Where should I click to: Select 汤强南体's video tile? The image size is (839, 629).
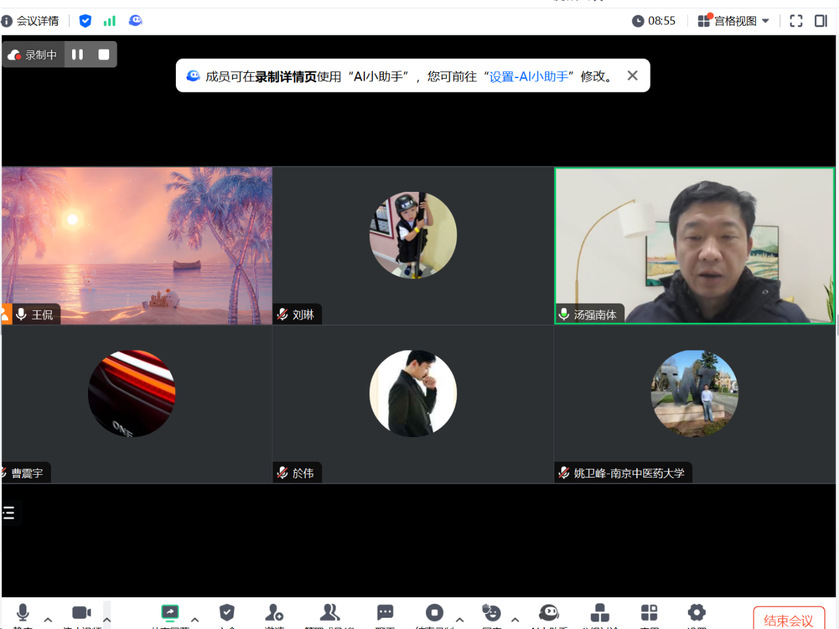coord(694,245)
